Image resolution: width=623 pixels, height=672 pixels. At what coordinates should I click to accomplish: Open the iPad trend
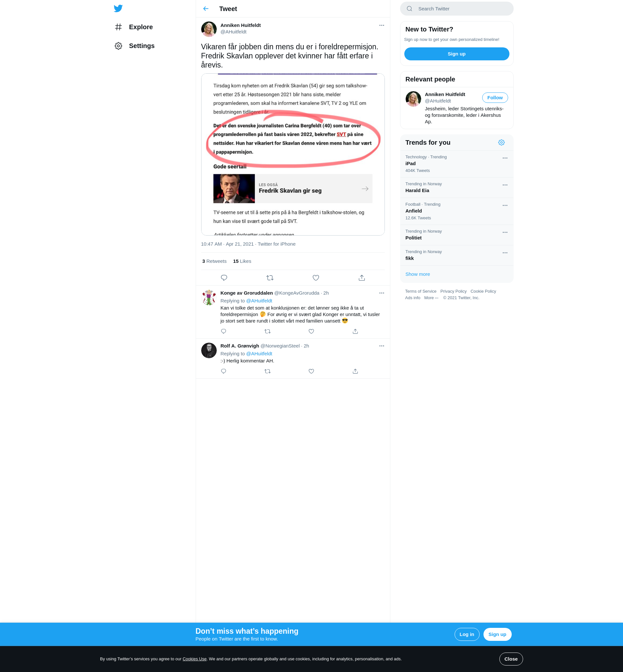(x=457, y=164)
